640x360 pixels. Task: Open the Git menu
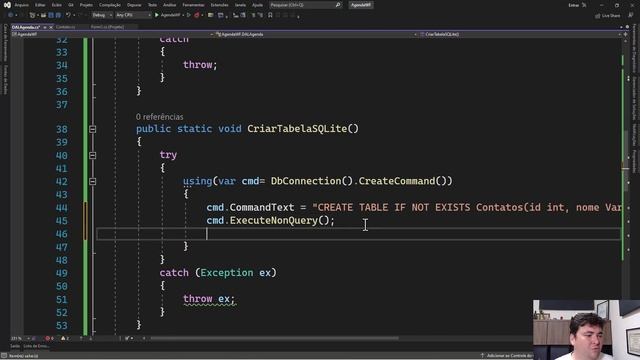click(x=71, y=5)
